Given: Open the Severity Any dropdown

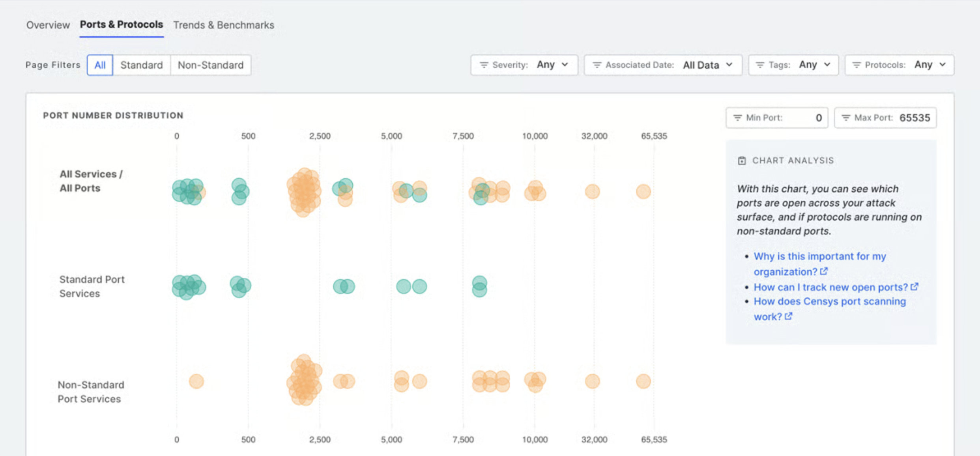Looking at the screenshot, I should click(552, 65).
